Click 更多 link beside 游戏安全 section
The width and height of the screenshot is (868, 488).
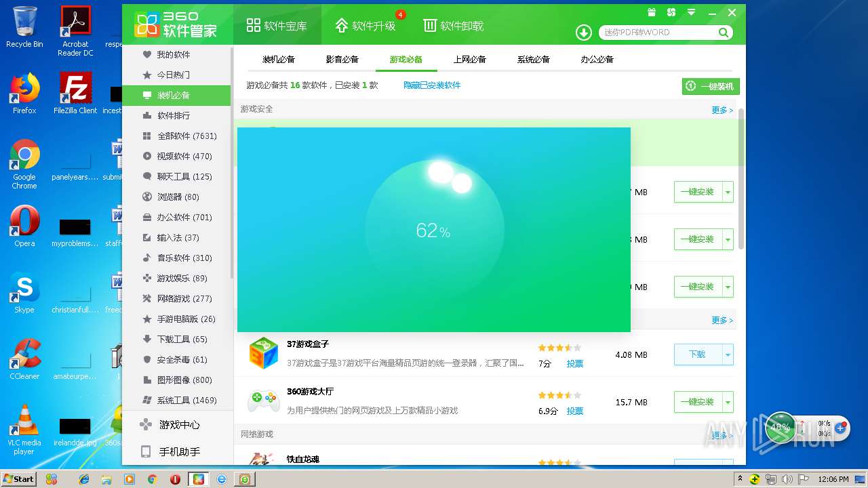coord(722,110)
